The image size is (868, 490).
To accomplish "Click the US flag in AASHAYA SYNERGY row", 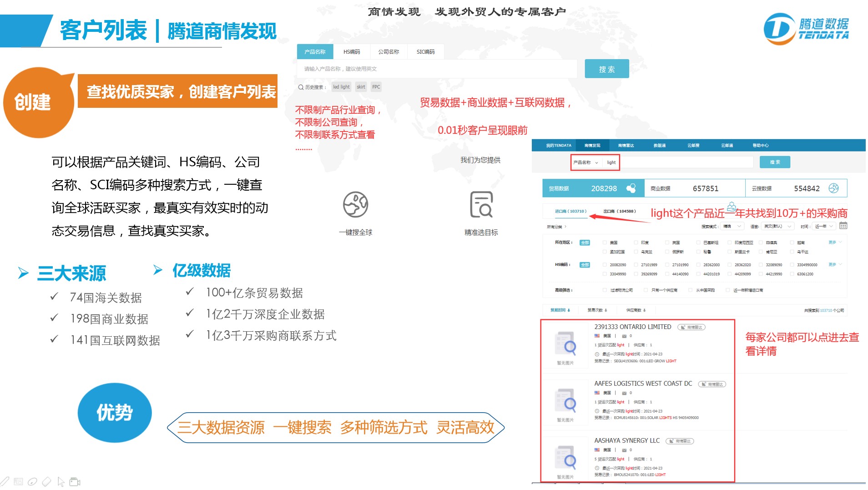I will coord(597,450).
